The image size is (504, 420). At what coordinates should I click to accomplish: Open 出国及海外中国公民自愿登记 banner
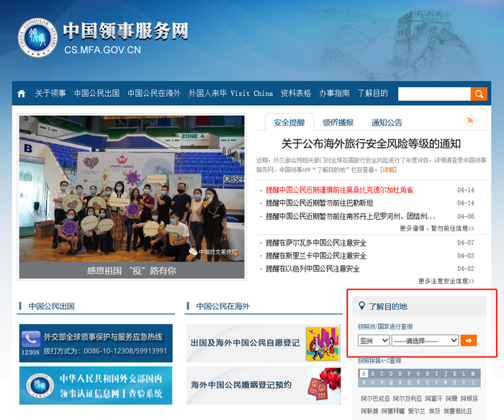pos(264,343)
